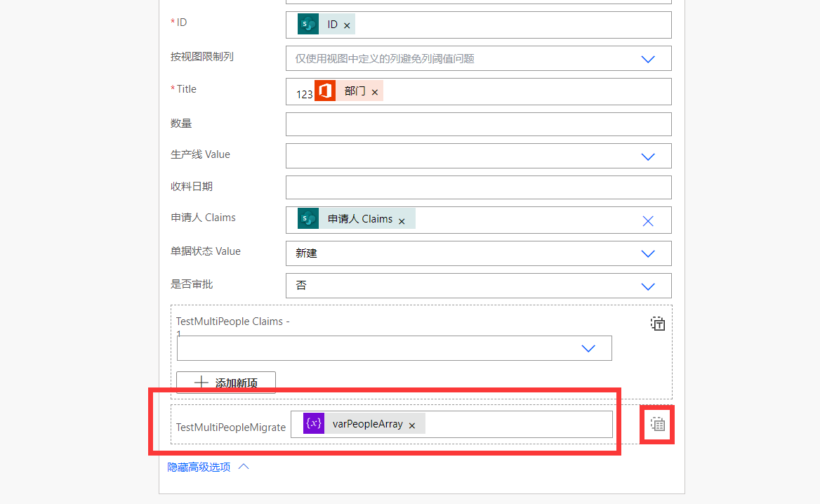Clear the 申请人 Claims field with blue X

coord(648,221)
